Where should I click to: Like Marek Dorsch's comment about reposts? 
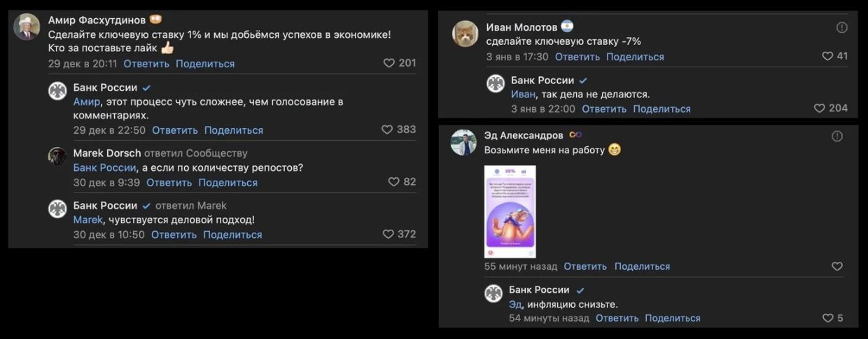coord(393,182)
